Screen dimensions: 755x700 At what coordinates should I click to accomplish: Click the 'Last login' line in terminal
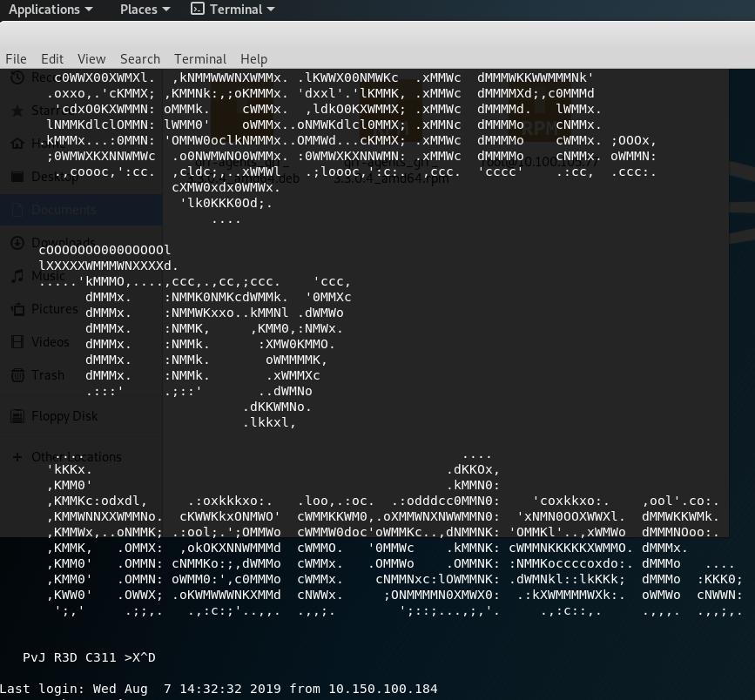pyautogui.click(x=219, y=689)
